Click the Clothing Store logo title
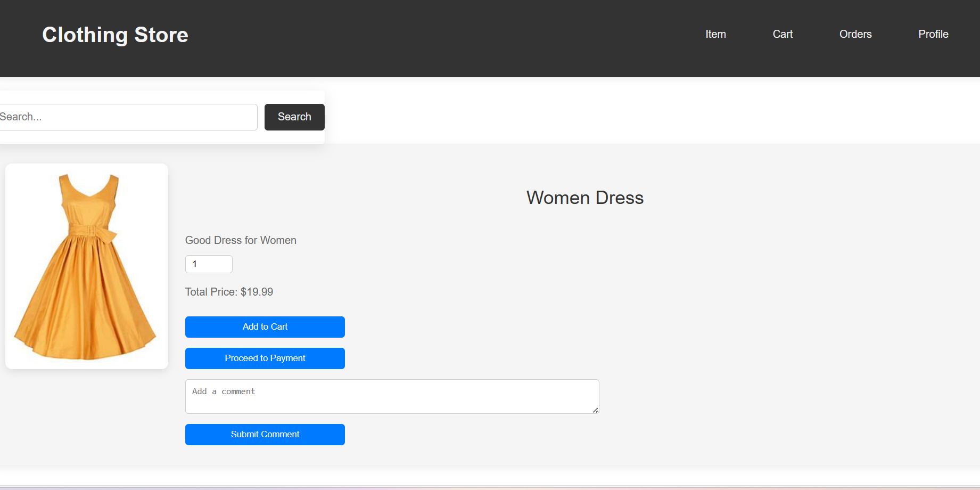 115,35
